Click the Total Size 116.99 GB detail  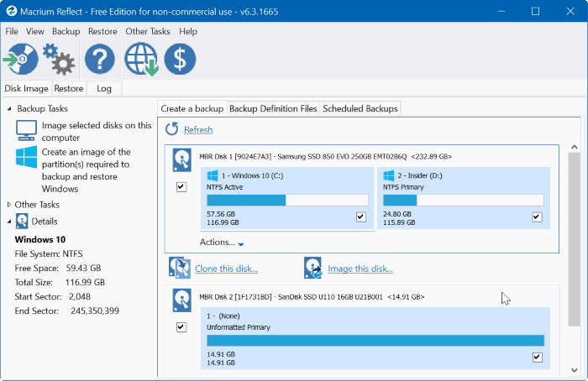coord(60,283)
